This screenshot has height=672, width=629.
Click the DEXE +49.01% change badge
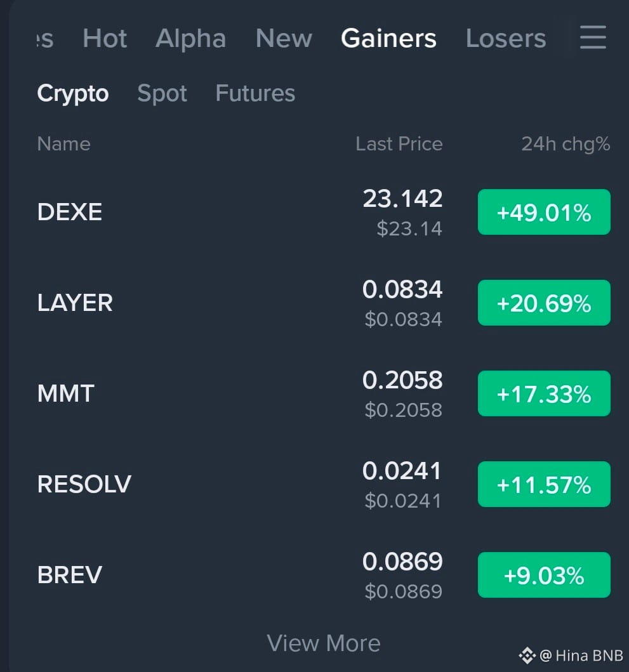coord(544,212)
